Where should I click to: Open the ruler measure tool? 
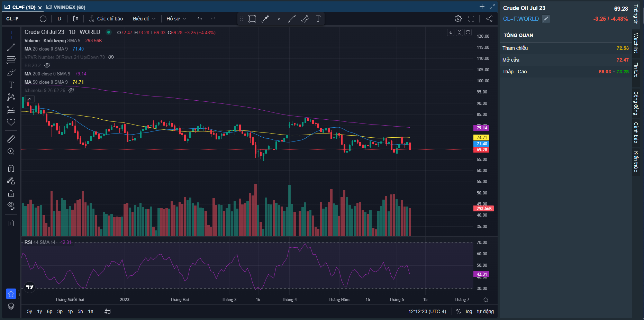coord(11,139)
